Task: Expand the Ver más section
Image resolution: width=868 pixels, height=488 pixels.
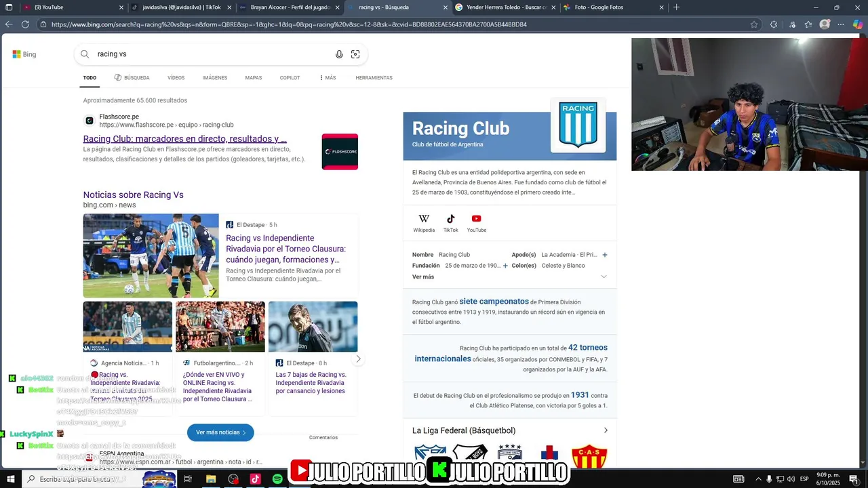Action: 509,277
